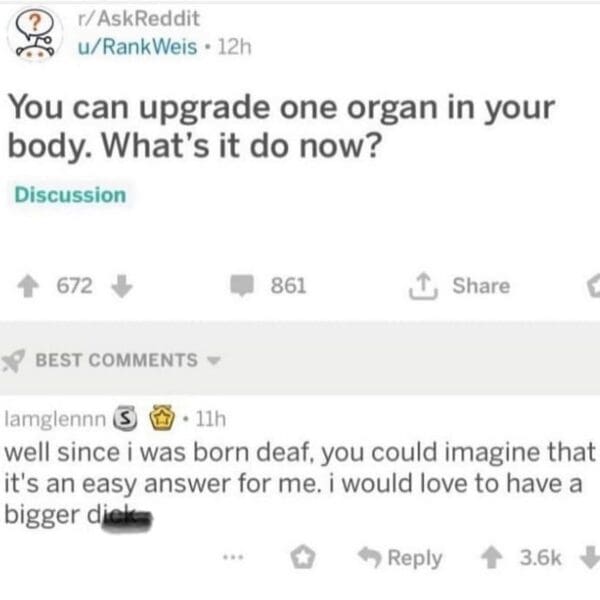Image resolution: width=600 pixels, height=600 pixels.
Task: Give award to comment via star icon
Action: click(x=303, y=558)
